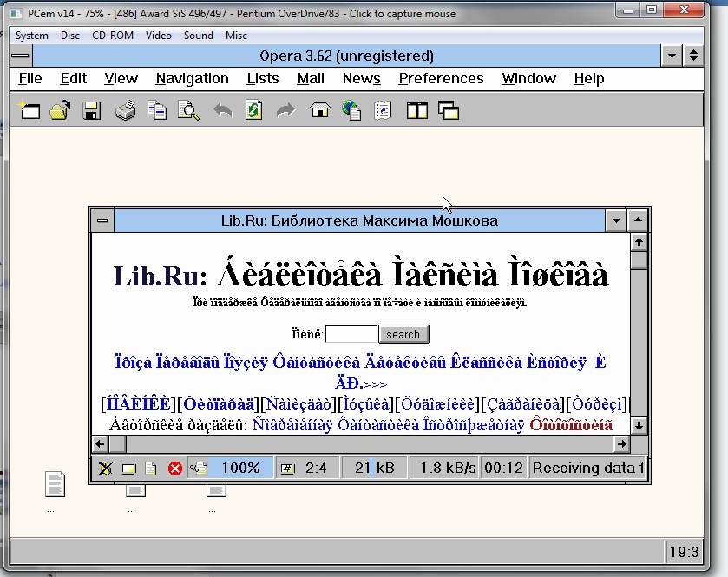Click the percent document icon beside 100%
The height and width of the screenshot is (577, 728).
click(198, 469)
